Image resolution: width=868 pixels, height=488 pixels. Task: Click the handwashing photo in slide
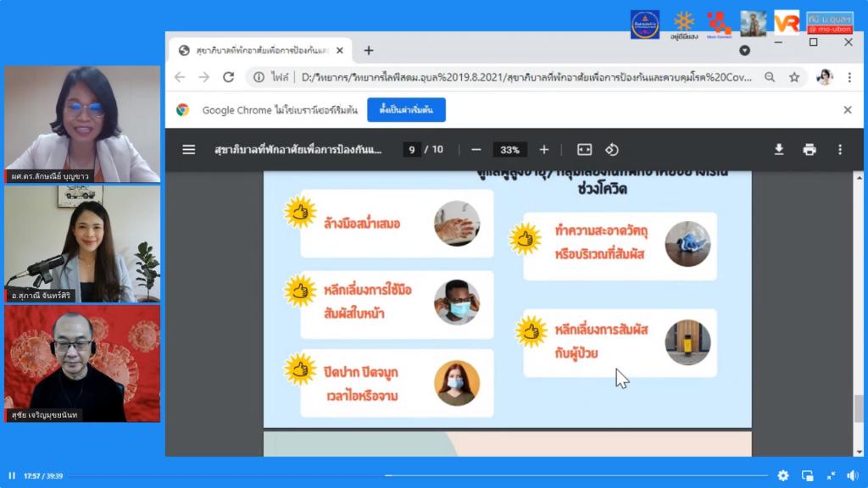[x=457, y=224]
